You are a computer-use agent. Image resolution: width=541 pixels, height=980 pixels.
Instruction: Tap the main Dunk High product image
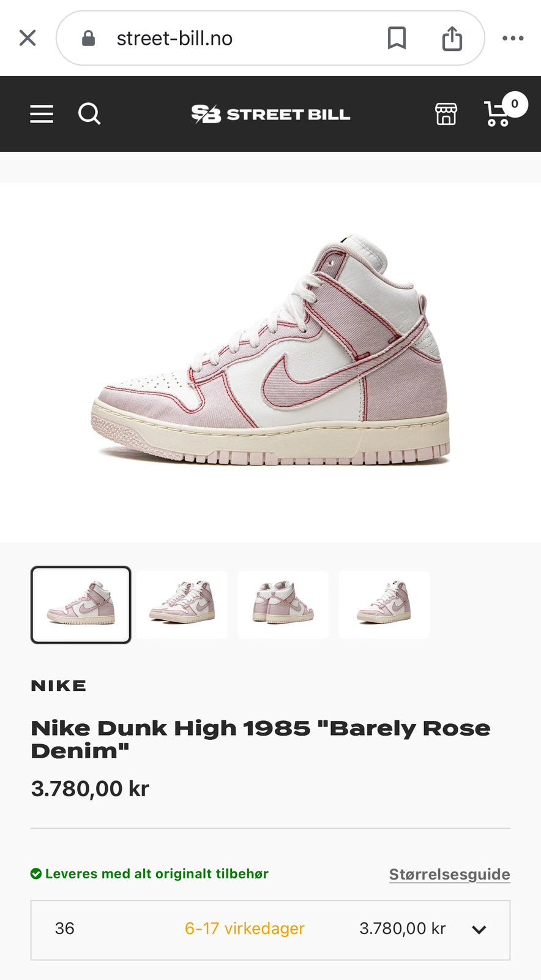pos(270,350)
